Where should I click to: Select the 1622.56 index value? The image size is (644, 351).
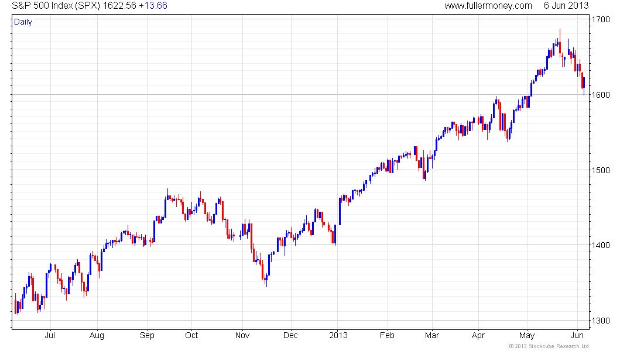119,6
